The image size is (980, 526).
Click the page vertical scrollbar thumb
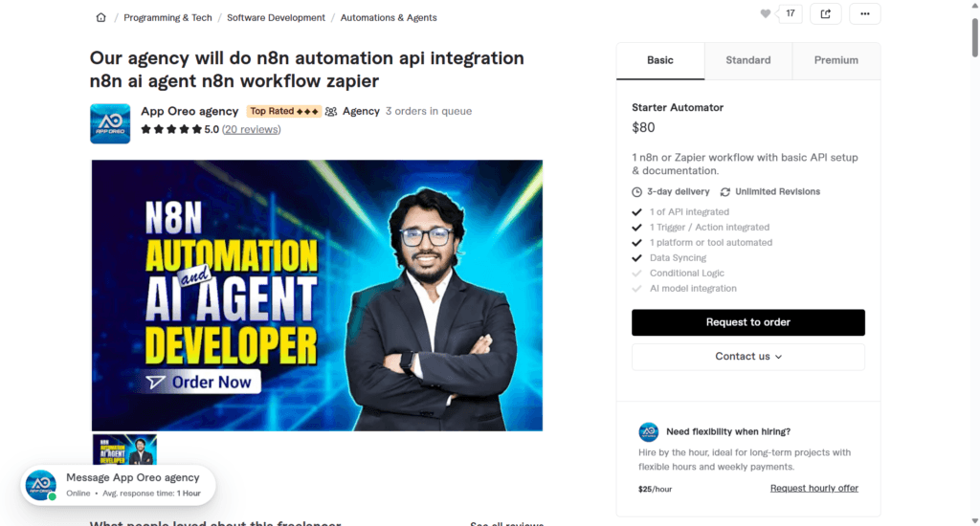coord(974,37)
